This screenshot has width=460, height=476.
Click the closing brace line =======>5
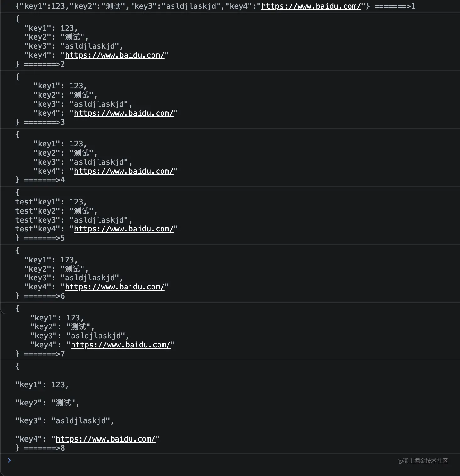tap(40, 238)
